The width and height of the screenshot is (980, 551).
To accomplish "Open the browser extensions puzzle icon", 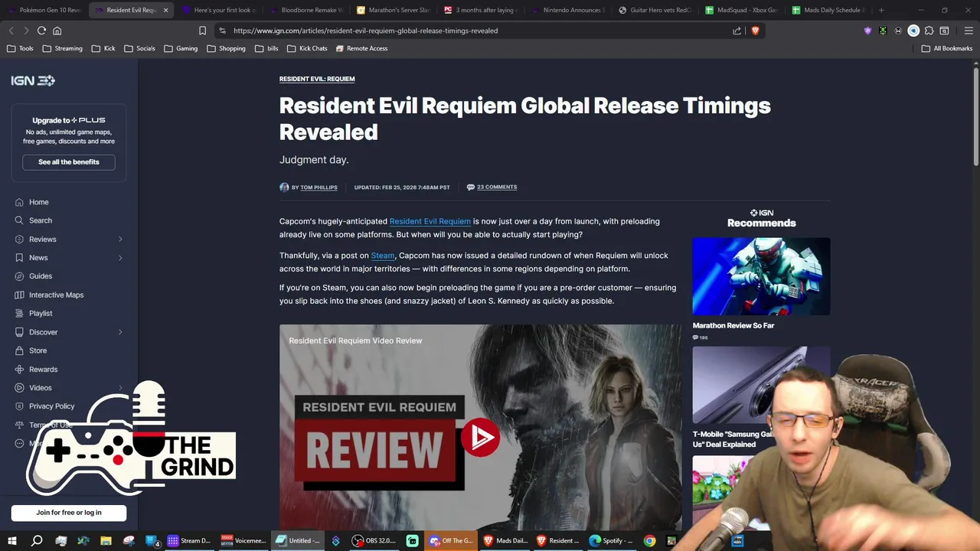I will (929, 31).
